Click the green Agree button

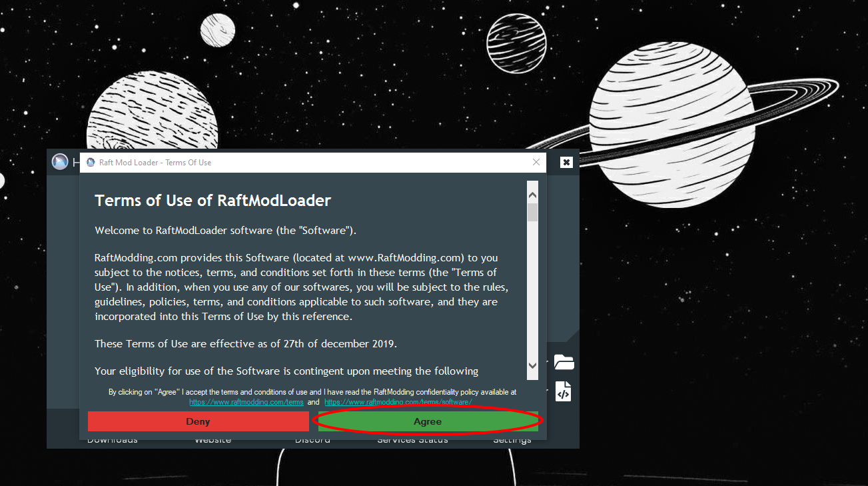pos(428,421)
